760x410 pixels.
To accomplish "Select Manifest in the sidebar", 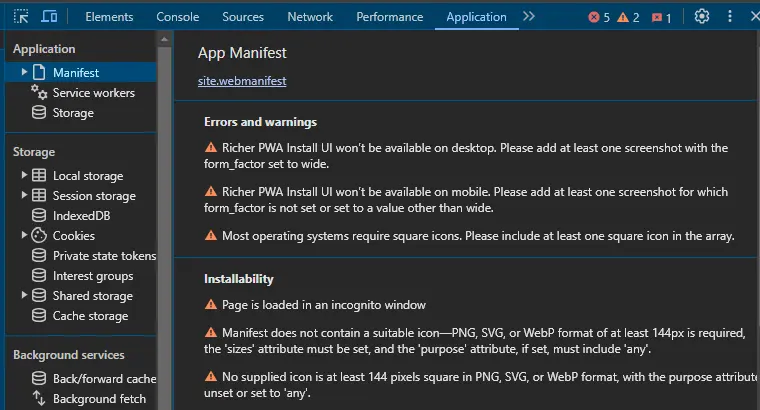I will (x=80, y=73).
